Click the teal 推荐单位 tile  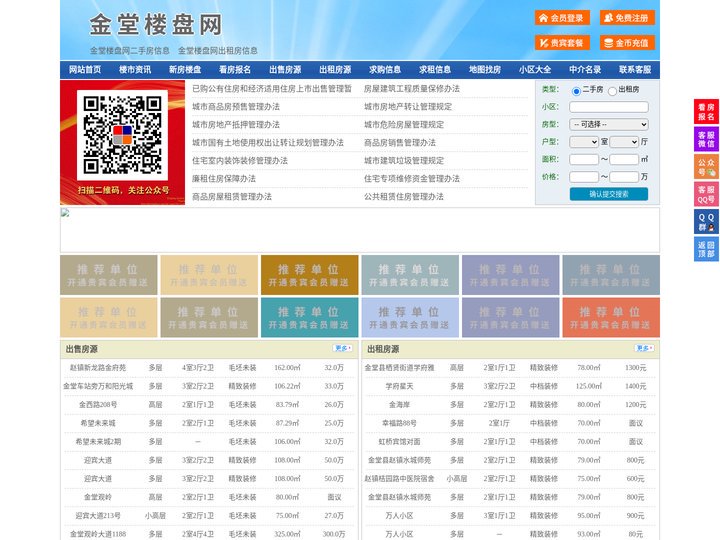click(x=309, y=318)
